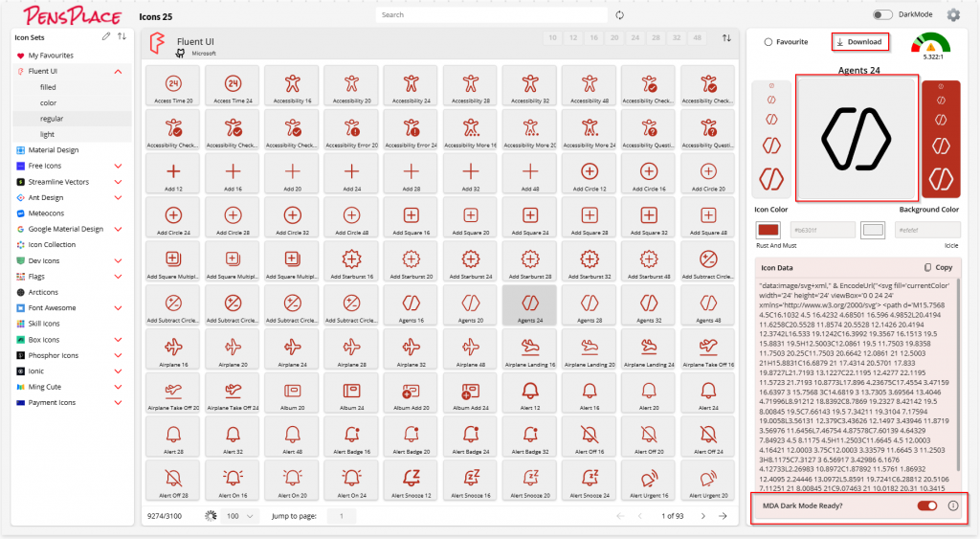Edit icon sets with pencil icon
This screenshot has width=980, height=539.
106,37
